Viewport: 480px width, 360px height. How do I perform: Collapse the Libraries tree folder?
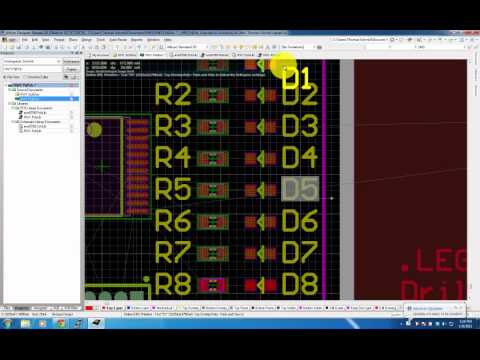(10, 104)
